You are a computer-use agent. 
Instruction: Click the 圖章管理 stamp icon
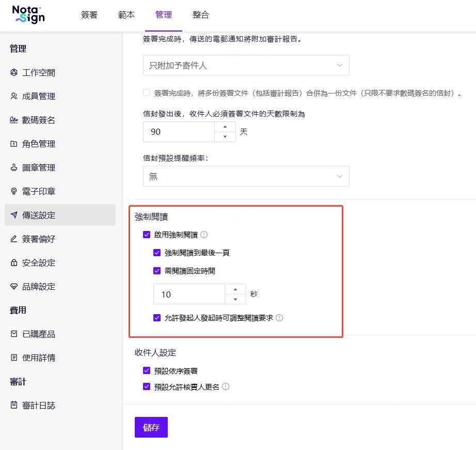click(x=14, y=167)
